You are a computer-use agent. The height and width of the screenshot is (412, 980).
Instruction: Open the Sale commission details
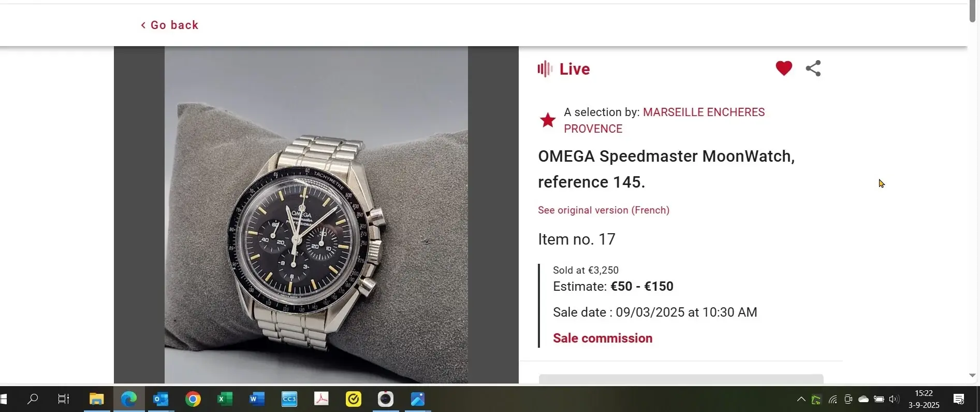coord(603,338)
